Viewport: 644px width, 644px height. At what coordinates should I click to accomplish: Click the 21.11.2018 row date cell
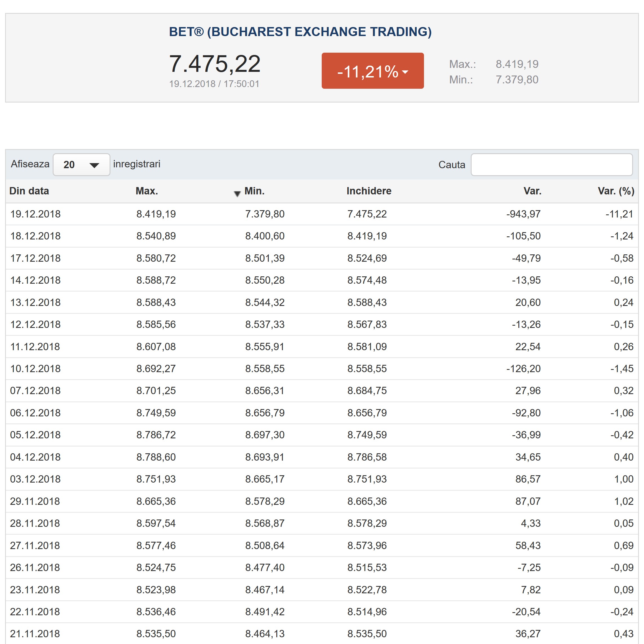[35, 633]
